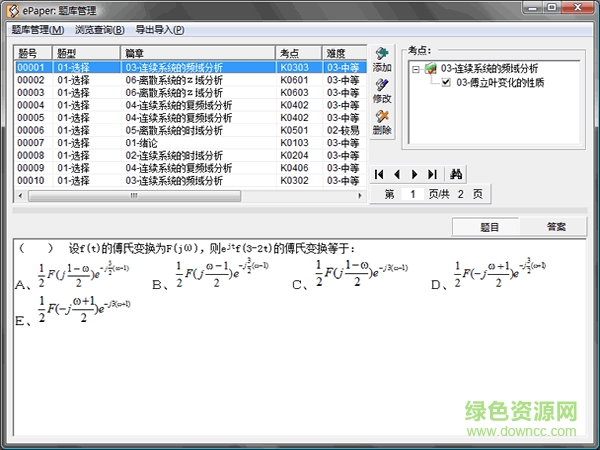Switch to the 题目 tab
The height and width of the screenshot is (450, 600).
point(489,227)
